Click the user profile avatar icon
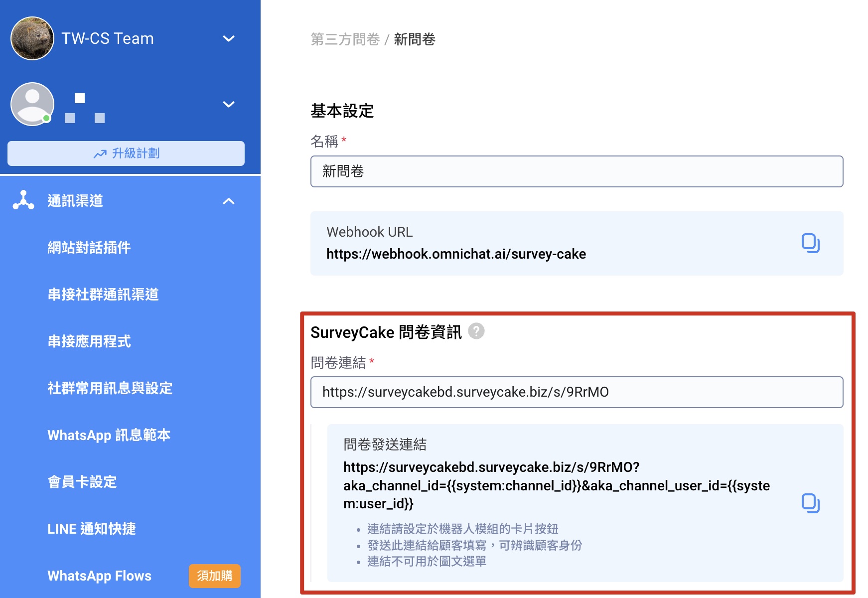Screen dimensions: 868x598 click(x=32, y=104)
